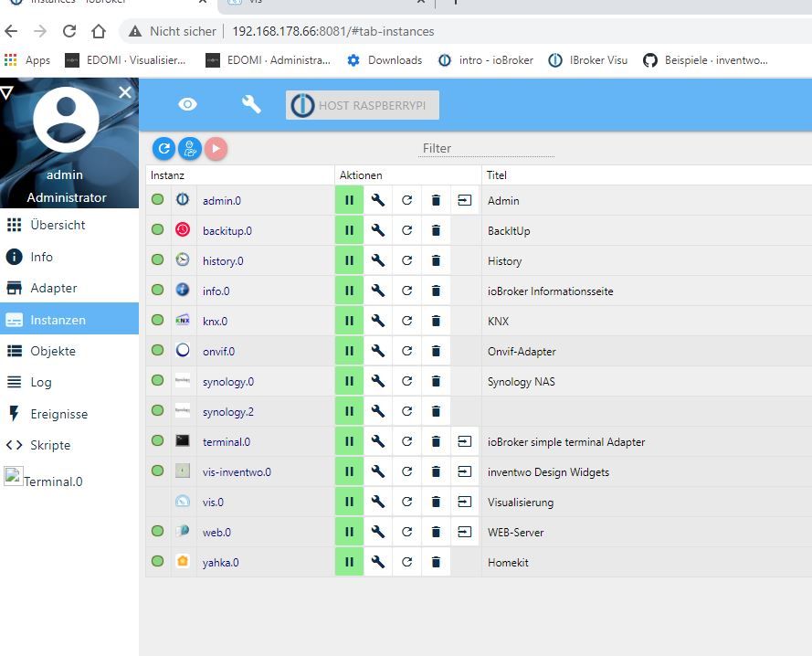Open configuration wrench for synology.0

coord(378,381)
